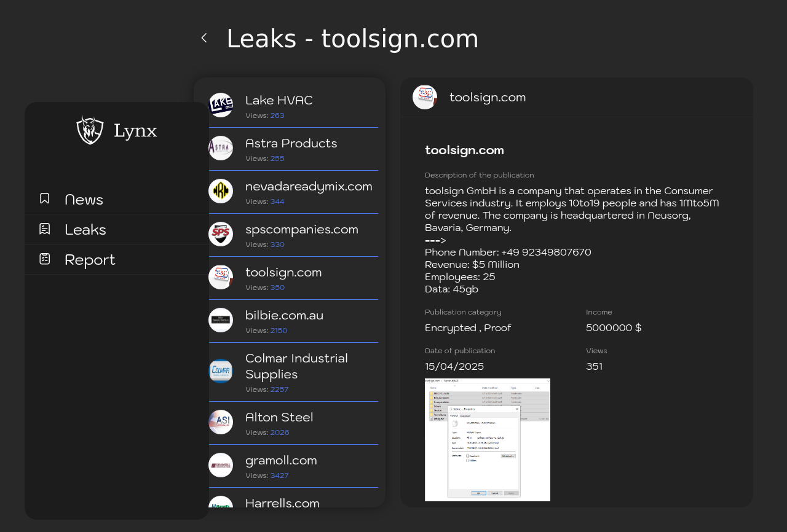787x532 pixels.
Task: Select toolsign.com in the leaks list
Action: [293, 278]
